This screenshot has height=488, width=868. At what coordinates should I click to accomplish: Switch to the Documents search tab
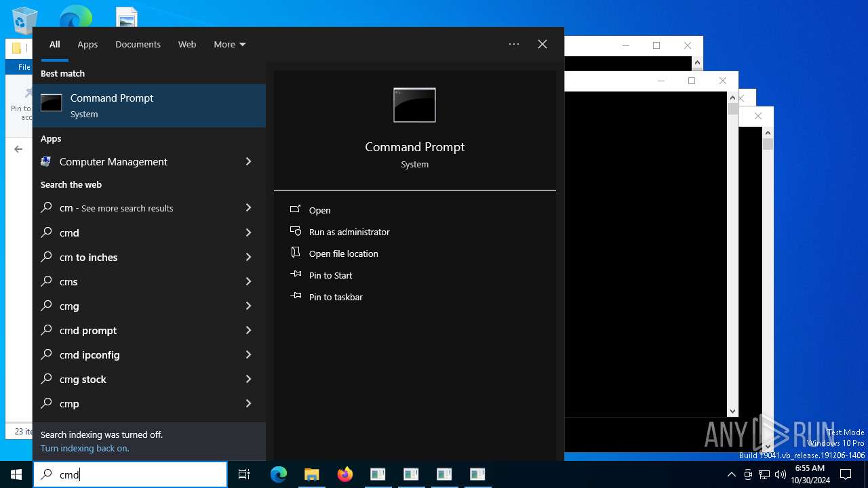(138, 44)
